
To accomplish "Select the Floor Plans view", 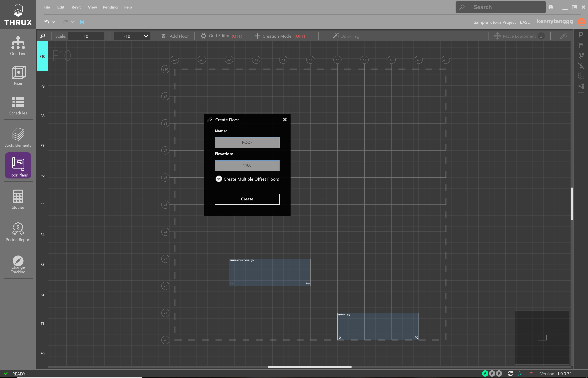I will click(x=18, y=165).
